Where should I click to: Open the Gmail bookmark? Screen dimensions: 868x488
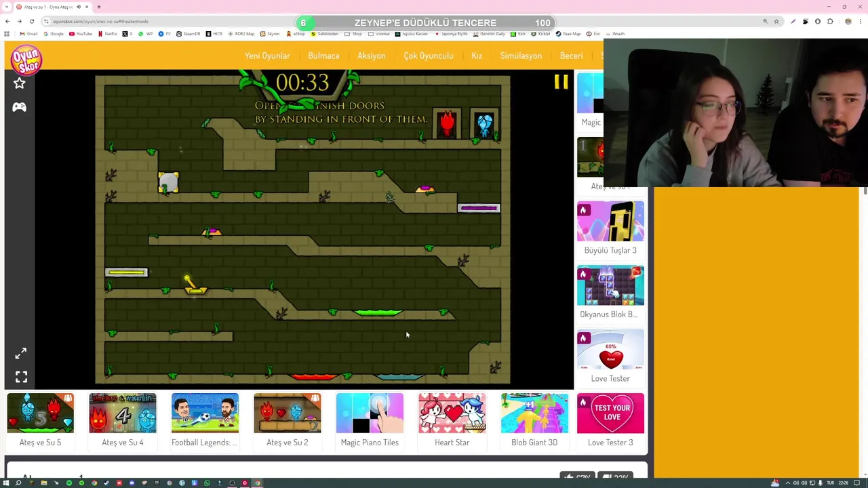(x=28, y=34)
